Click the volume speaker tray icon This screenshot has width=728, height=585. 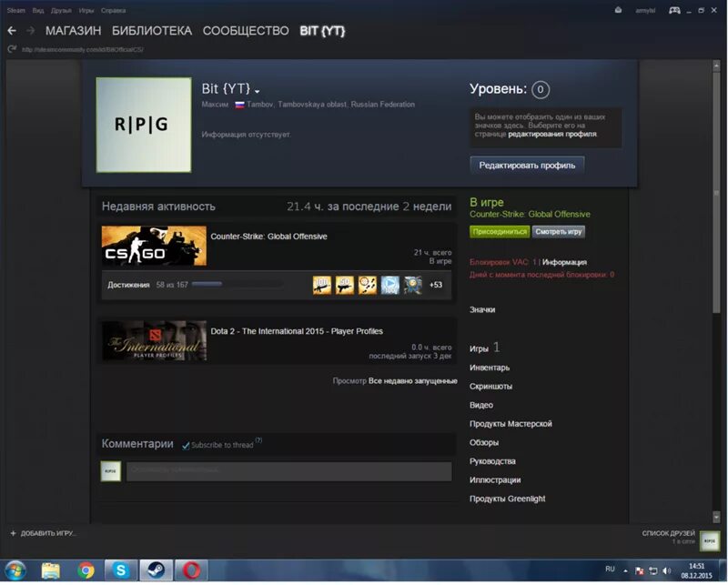pyautogui.click(x=667, y=570)
